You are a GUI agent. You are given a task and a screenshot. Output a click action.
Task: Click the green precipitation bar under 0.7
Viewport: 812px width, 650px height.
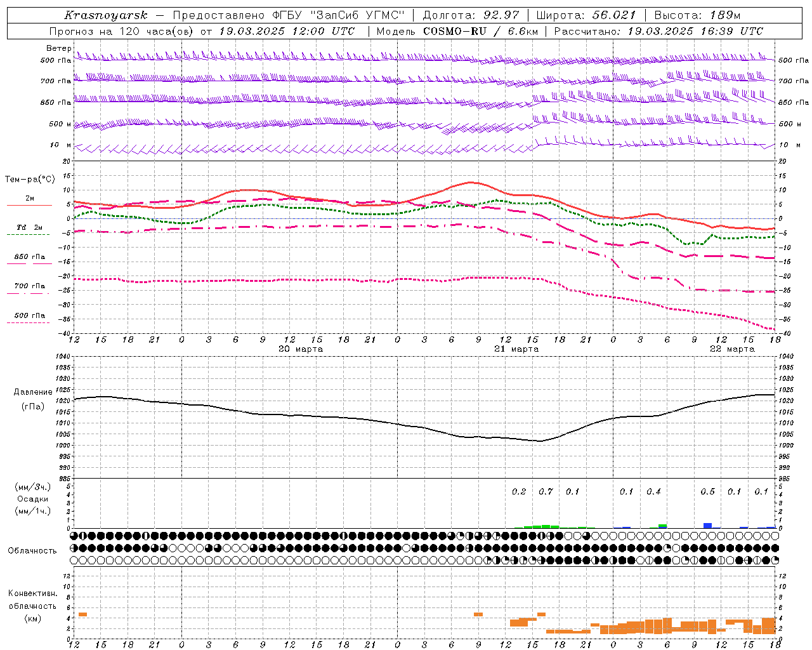(546, 526)
